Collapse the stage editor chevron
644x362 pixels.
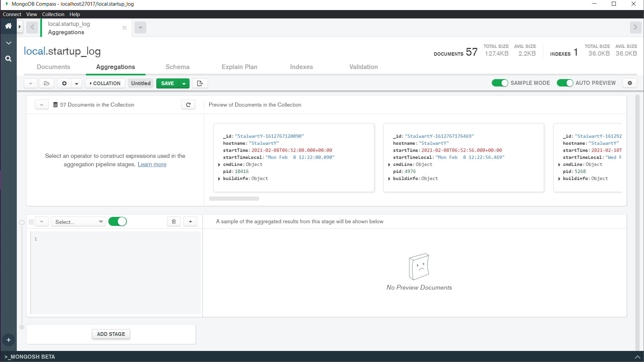pos(42,222)
